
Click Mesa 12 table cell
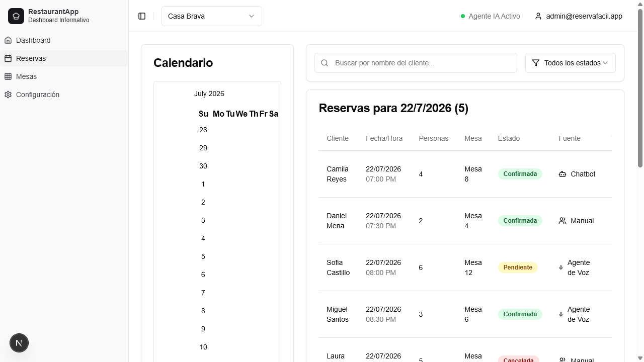point(473,267)
